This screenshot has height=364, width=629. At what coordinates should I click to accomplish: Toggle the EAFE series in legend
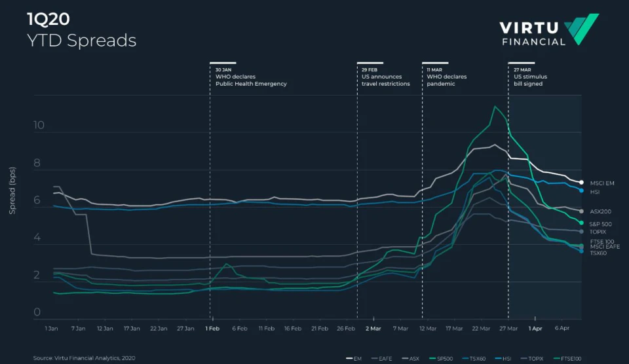pos(381,358)
